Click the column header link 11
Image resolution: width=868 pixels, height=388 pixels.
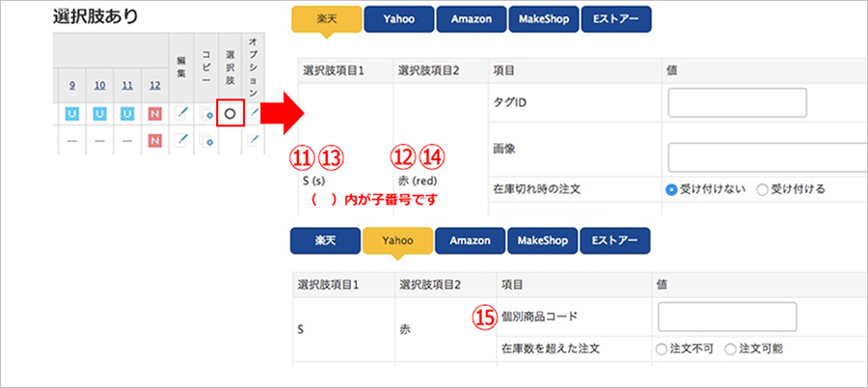point(127,86)
